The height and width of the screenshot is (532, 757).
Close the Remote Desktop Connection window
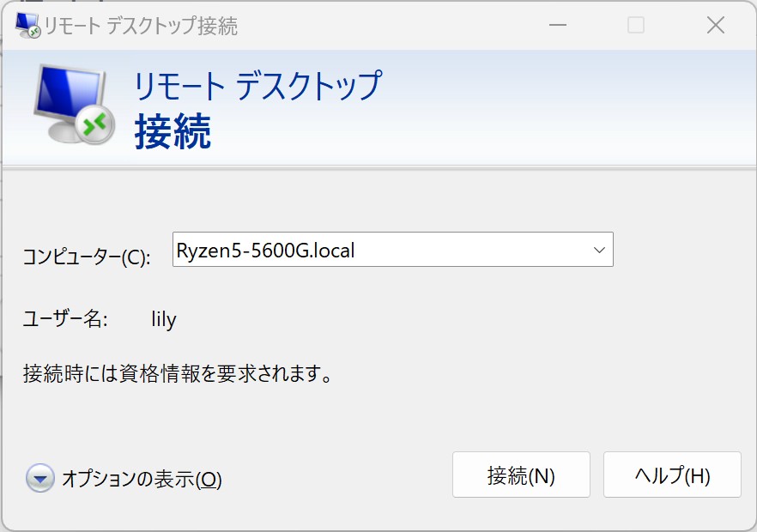715,25
